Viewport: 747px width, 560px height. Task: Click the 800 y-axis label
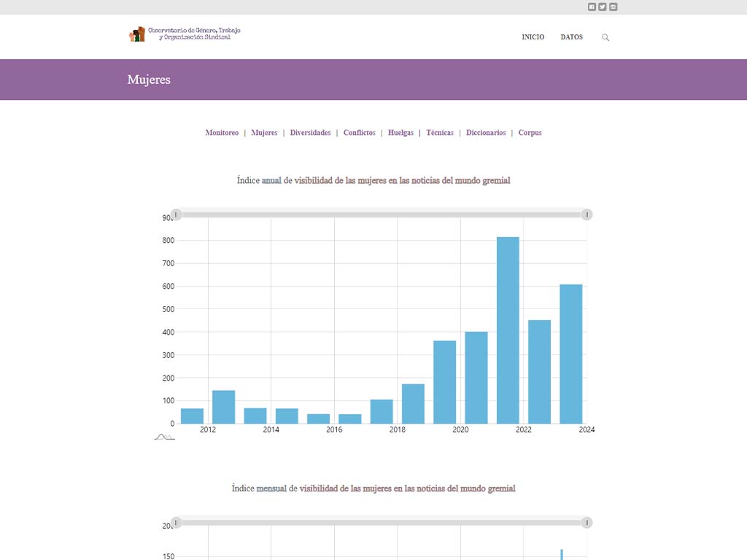click(x=169, y=241)
